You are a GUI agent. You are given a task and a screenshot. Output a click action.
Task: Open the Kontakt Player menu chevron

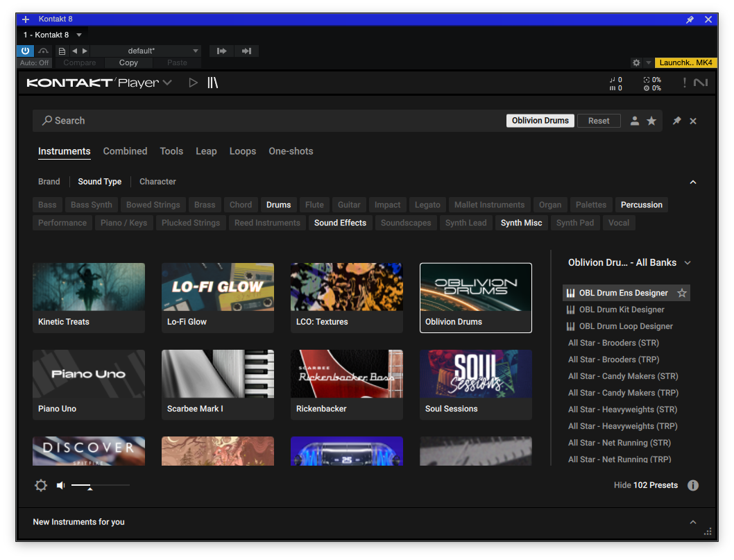(x=167, y=83)
